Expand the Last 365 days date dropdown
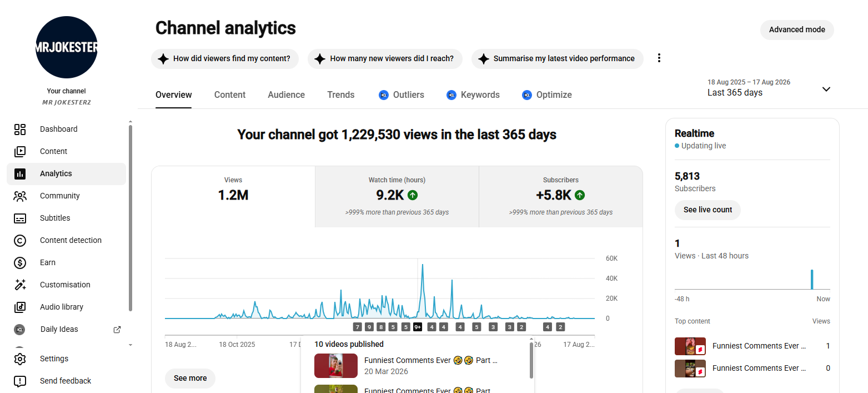Viewport: 868px width, 393px height. [826, 89]
